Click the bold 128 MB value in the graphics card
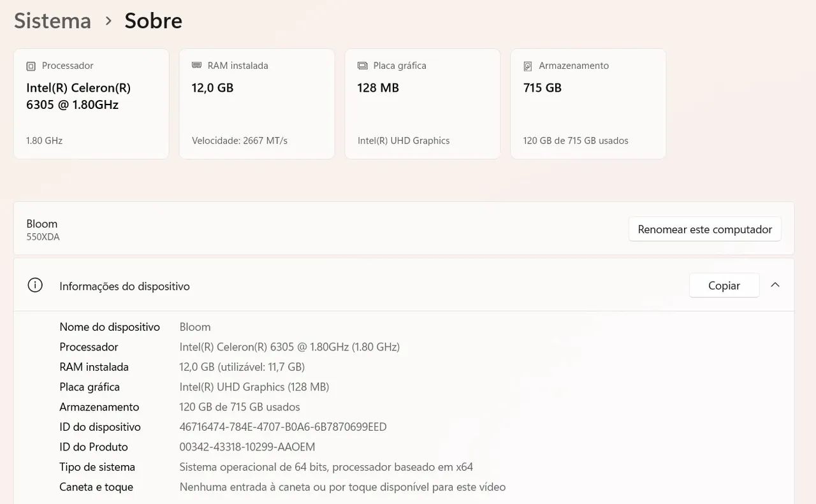This screenshot has width=816, height=504. click(x=378, y=88)
